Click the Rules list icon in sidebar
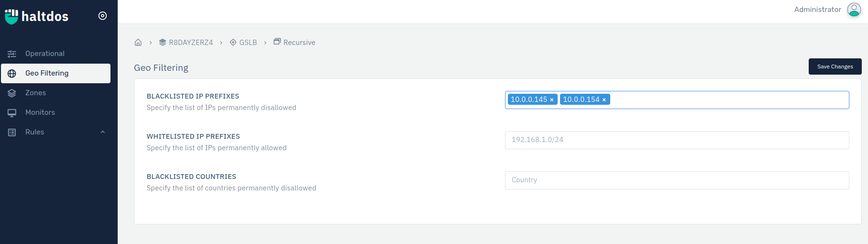This screenshot has height=244, width=868. pyautogui.click(x=12, y=132)
